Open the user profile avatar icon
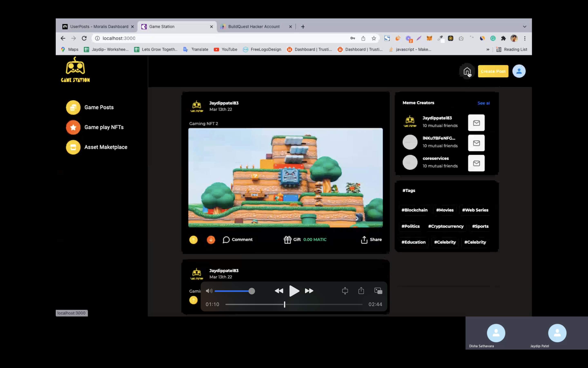Screen dimensions: 588x368 pos(519,71)
